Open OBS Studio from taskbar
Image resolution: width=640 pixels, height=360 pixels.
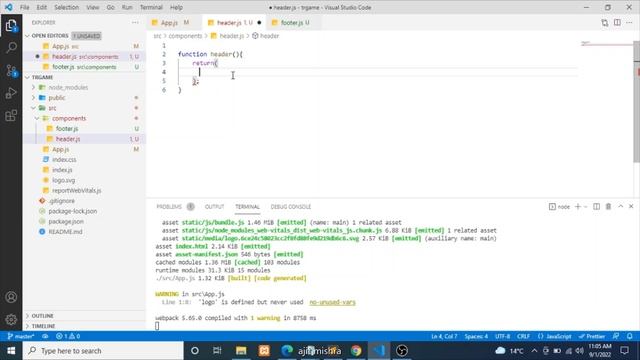(402, 351)
